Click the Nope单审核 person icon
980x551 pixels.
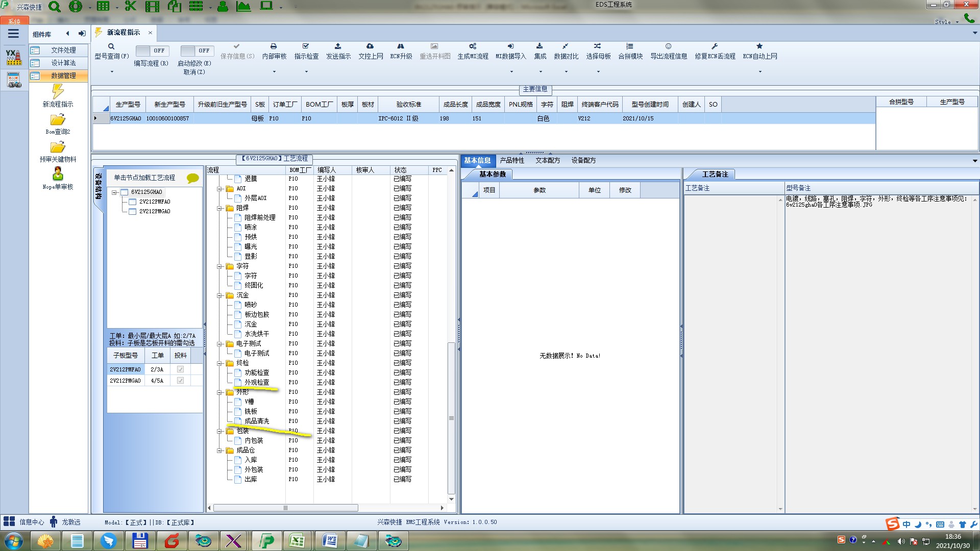[58, 174]
